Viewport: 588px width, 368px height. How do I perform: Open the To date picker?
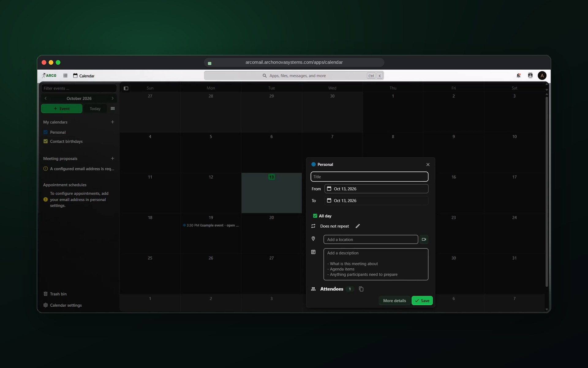coord(376,201)
